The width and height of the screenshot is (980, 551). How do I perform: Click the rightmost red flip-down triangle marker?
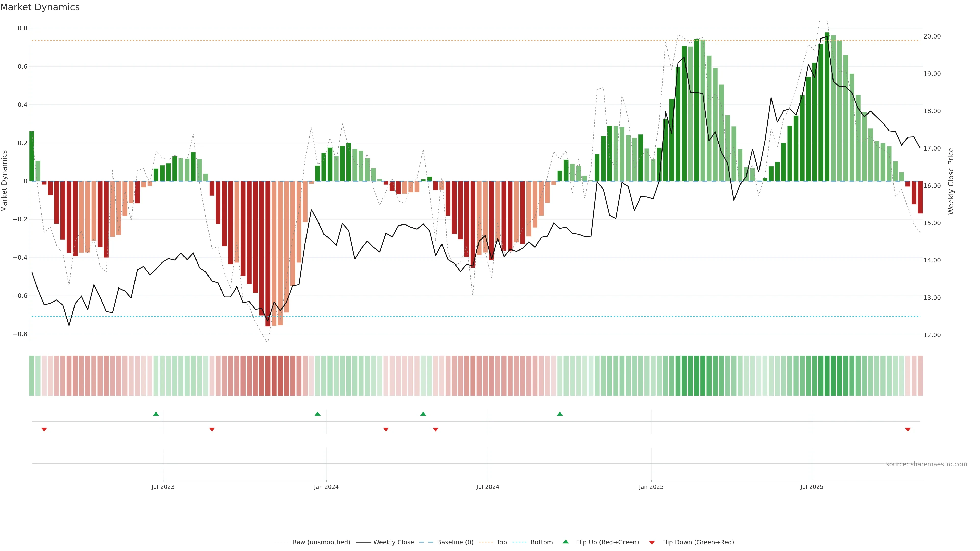tap(908, 429)
